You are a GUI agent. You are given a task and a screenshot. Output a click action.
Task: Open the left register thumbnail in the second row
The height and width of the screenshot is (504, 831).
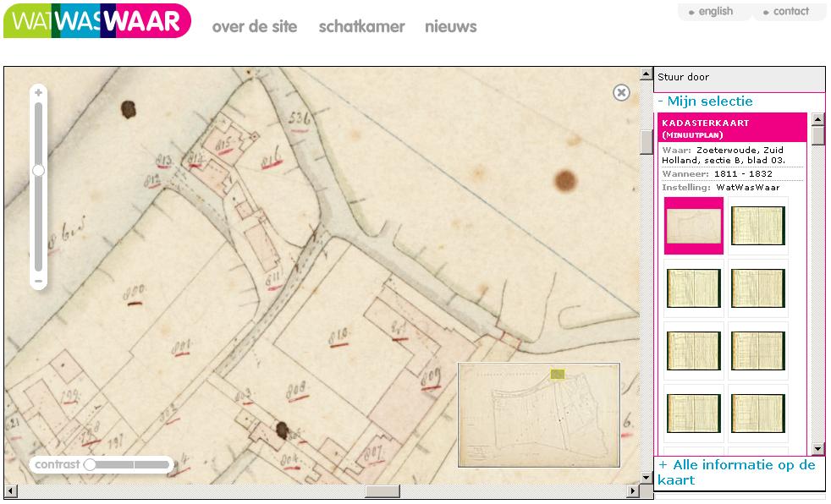[x=694, y=288]
